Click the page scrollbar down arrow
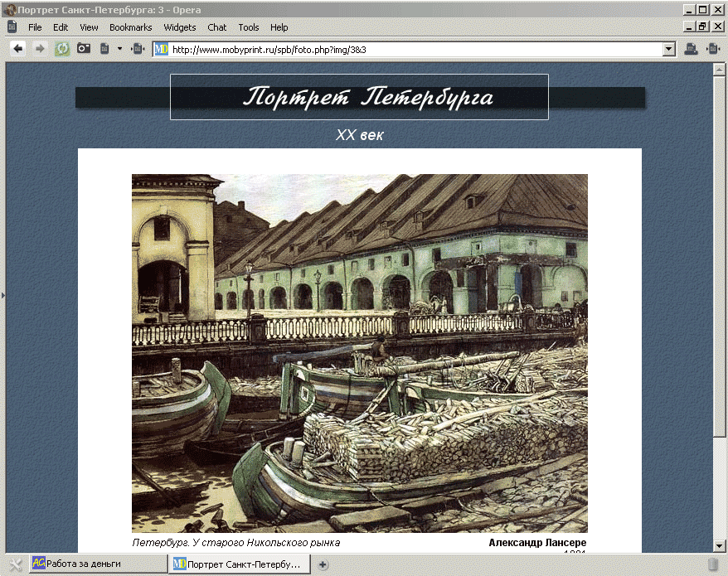Viewport: 728px width, 576px height. [x=719, y=545]
